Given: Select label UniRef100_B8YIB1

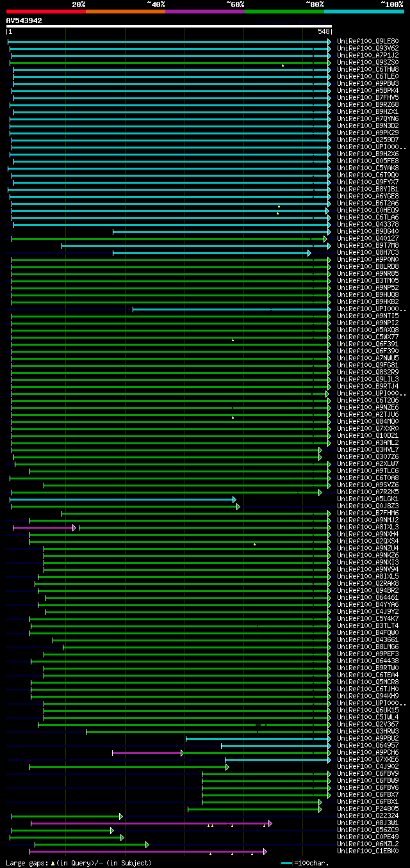Looking at the screenshot, I should click(368, 189).
